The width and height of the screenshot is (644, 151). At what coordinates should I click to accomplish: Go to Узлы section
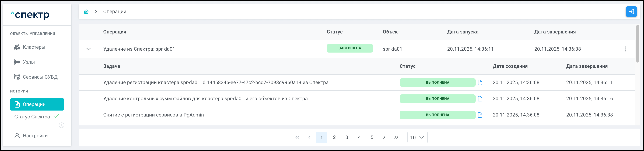pos(29,62)
